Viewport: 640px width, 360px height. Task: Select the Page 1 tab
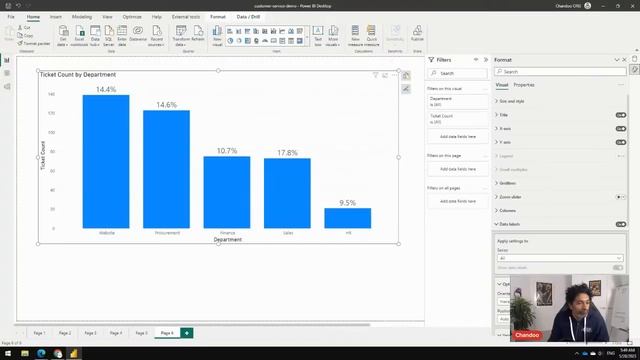point(39,333)
